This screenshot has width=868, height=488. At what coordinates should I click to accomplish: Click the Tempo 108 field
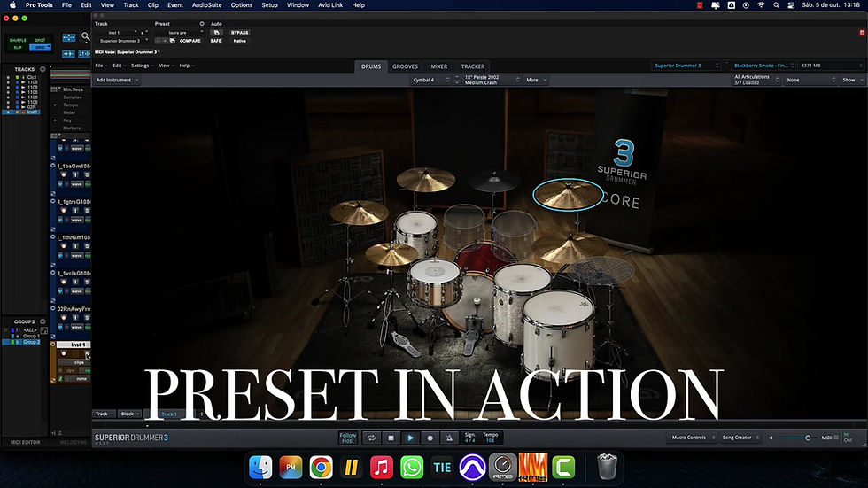[x=490, y=438]
